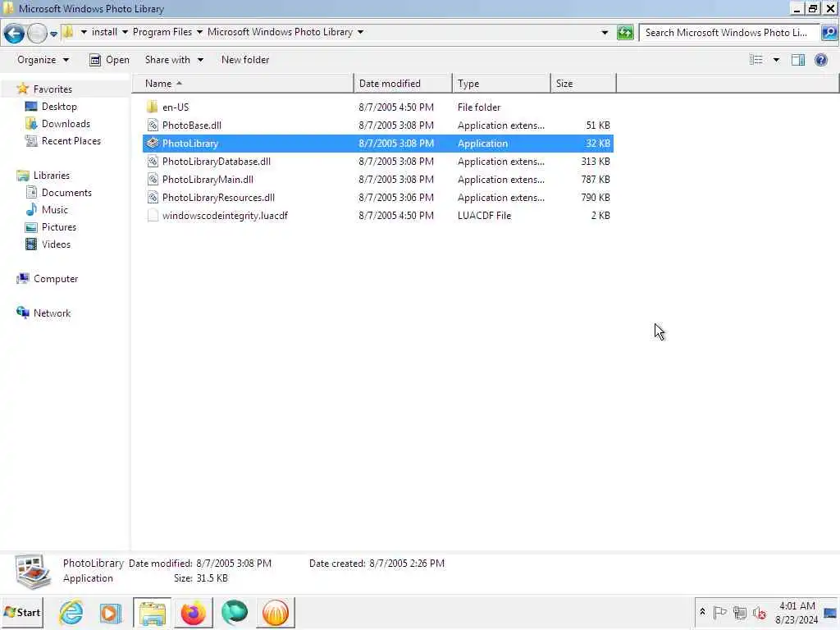Expand the Microsoft Windows Photo Library breadcrumb arrow
Viewport: 840px width, 630px height.
tap(361, 32)
